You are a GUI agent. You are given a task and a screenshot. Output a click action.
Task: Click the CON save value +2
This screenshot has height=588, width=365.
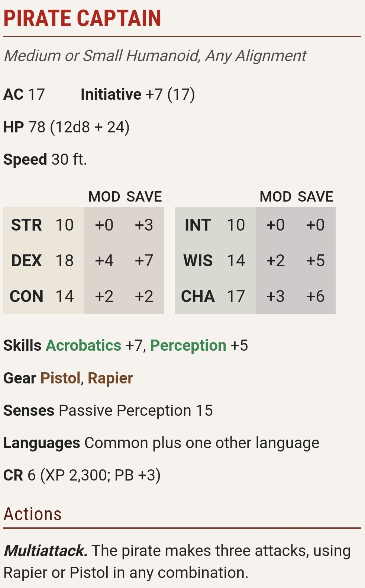click(144, 296)
